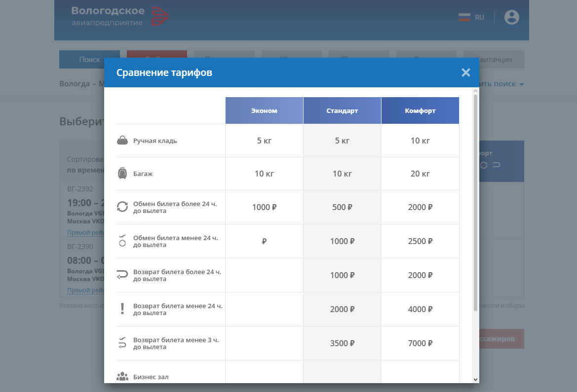The height and width of the screenshot is (392, 577).
Task: Open Прямой рейс link for flight ВГ-2390
Action: [86, 290]
